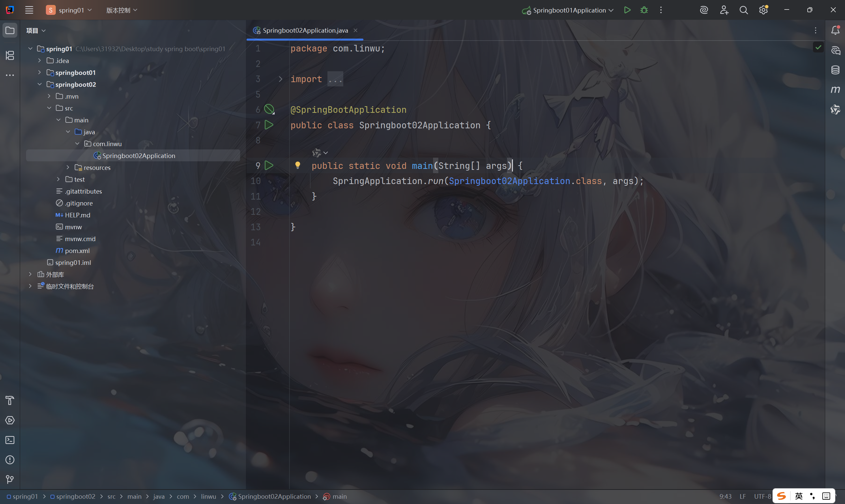Click the run gutter icon next to main method
Image resolution: width=845 pixels, height=504 pixels.
pos(269,165)
